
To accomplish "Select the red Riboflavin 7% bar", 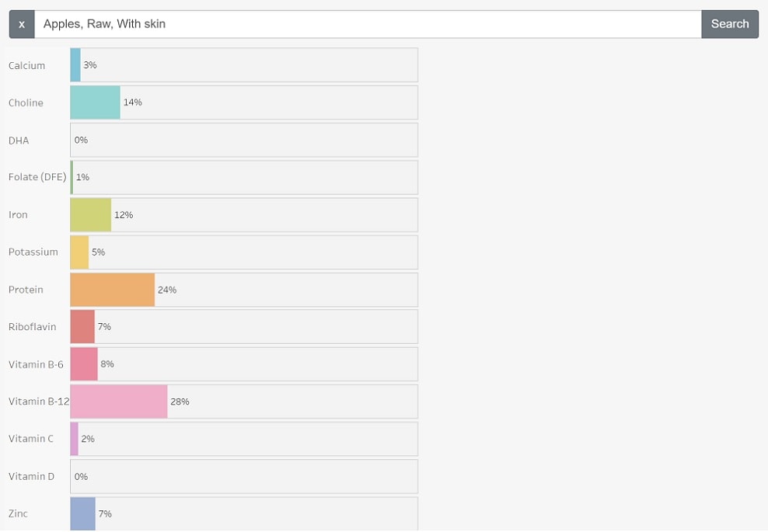I will pos(82,326).
